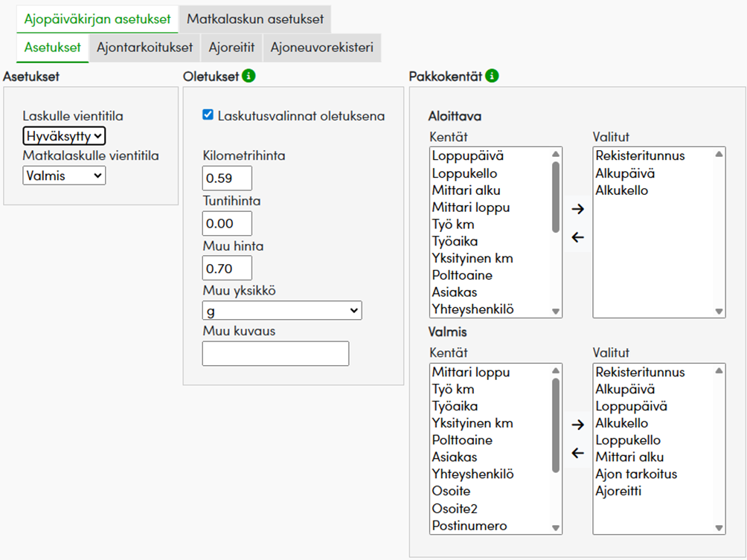Toggle Laskutusvalinnat oletuksena checkbox
This screenshot has height=560, width=747.
[208, 115]
